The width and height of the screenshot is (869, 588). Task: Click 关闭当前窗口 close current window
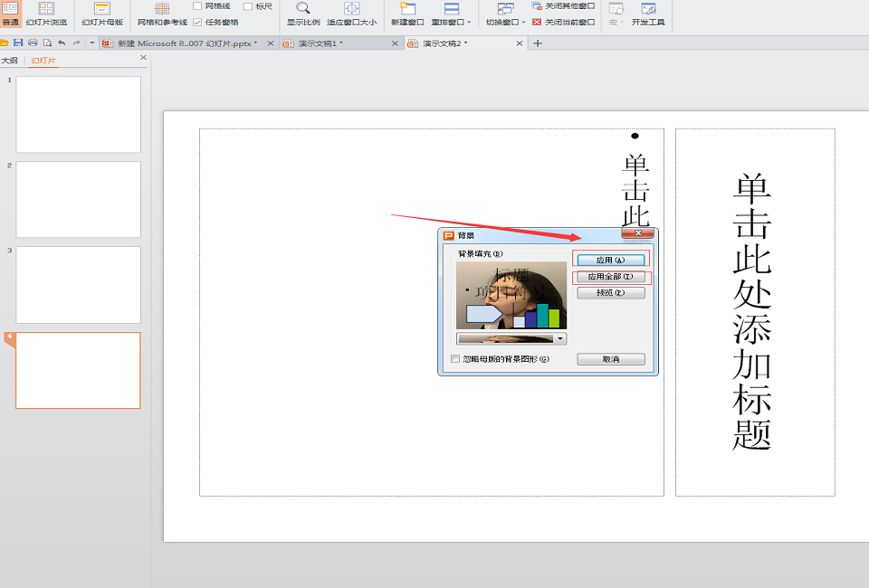(x=563, y=22)
